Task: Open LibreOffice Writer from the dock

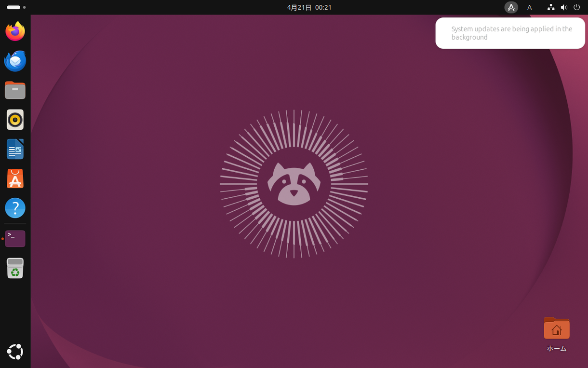Action: [15, 149]
